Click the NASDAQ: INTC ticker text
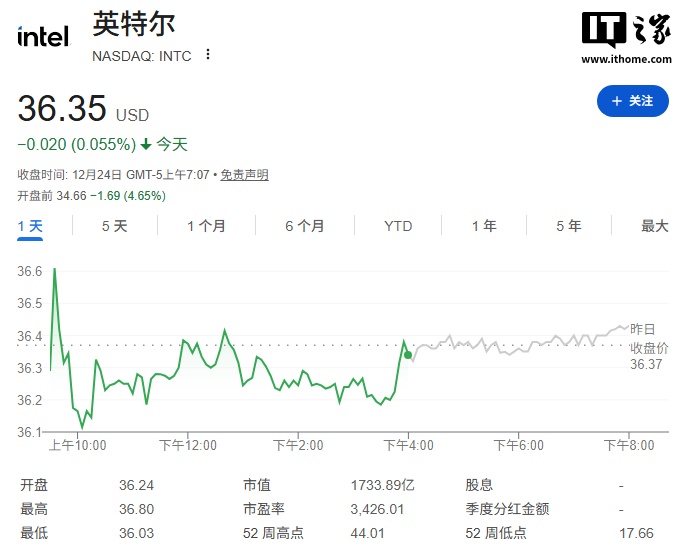Image resolution: width=682 pixels, height=559 pixels. click(x=142, y=56)
